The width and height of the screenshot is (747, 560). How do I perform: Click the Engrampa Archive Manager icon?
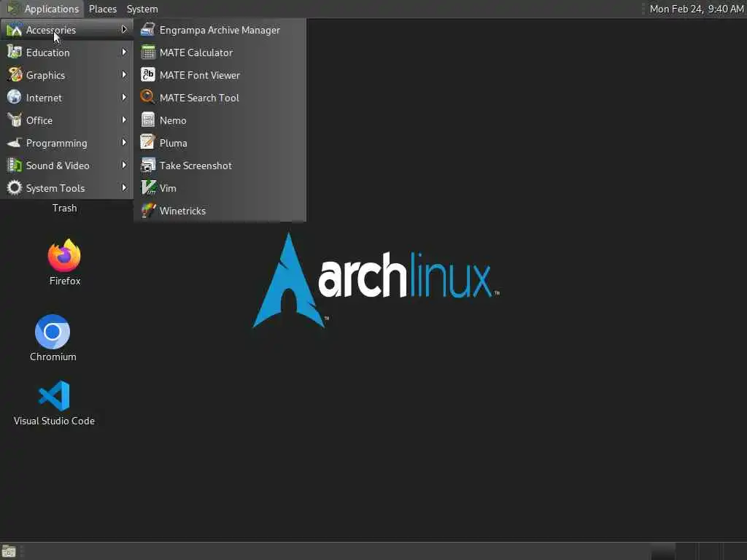coord(148,29)
